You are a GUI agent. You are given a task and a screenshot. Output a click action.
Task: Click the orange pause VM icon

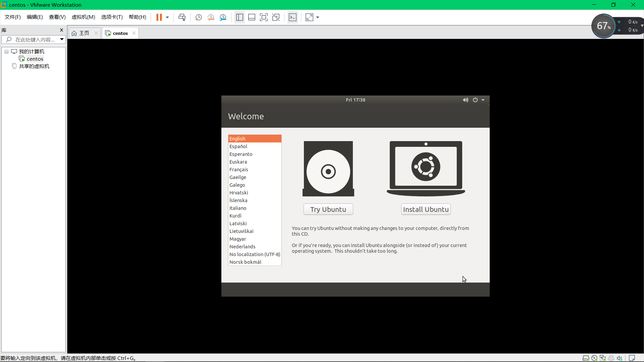pos(159,17)
